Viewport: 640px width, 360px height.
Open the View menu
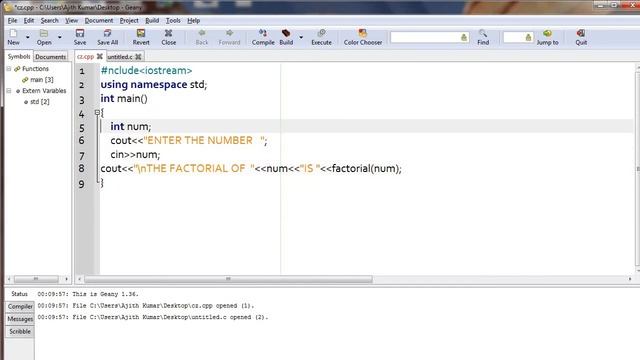[71, 20]
